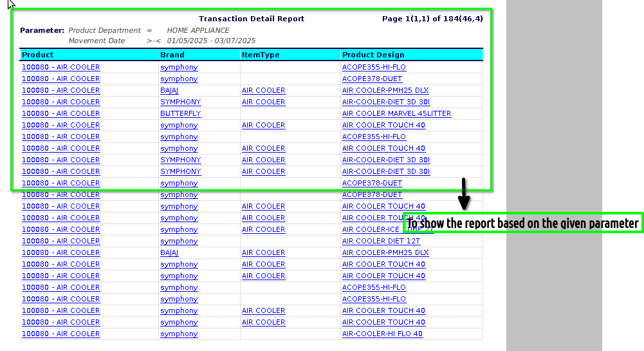Click the HOME APPLIANCE parameter value
This screenshot has width=644, height=351.
click(x=198, y=30)
